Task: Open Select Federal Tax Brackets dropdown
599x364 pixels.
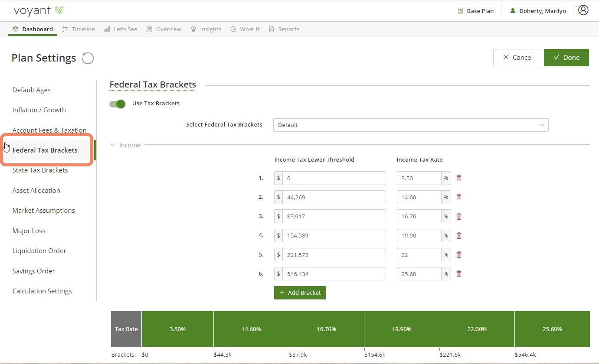Action: (410, 125)
